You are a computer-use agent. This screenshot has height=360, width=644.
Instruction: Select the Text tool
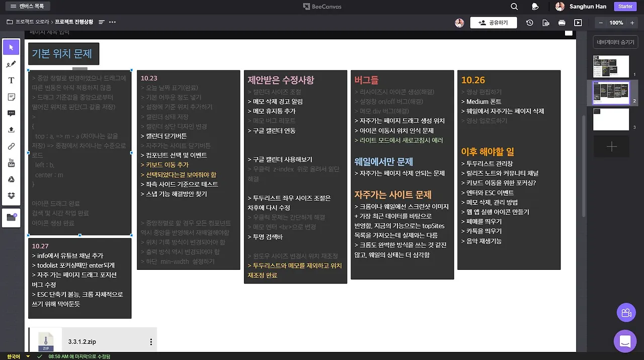[11, 81]
